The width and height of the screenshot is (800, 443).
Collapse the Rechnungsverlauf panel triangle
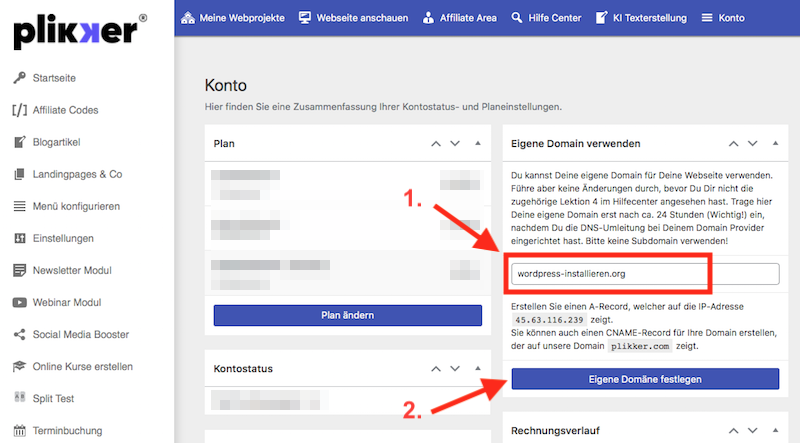(x=776, y=430)
